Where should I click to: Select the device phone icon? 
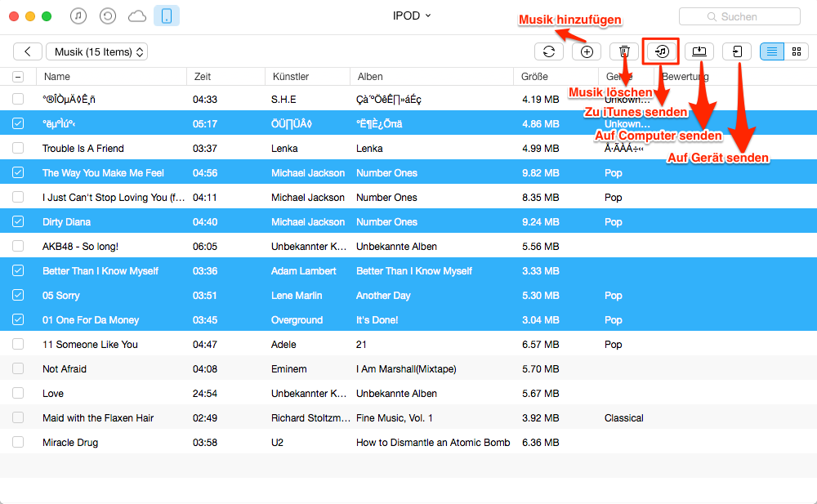pyautogui.click(x=167, y=16)
